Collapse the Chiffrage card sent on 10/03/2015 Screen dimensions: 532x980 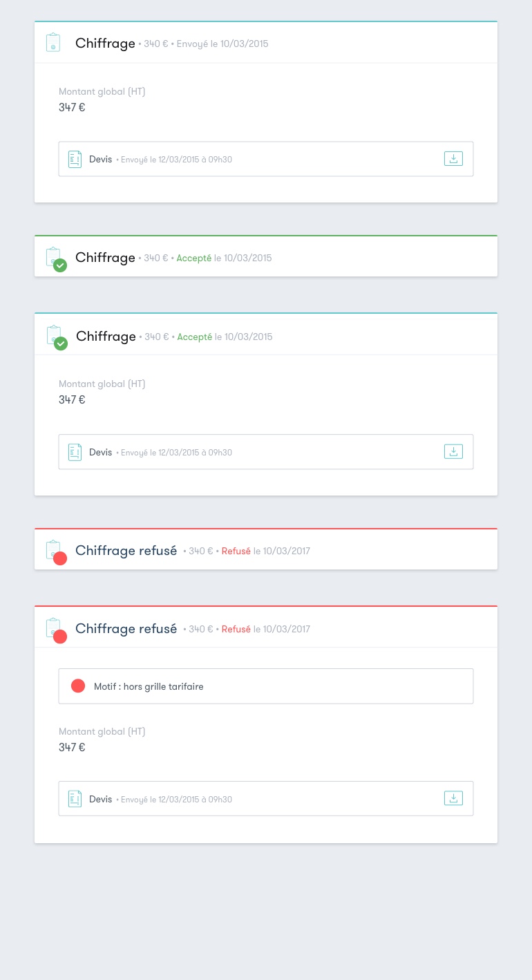click(x=266, y=43)
